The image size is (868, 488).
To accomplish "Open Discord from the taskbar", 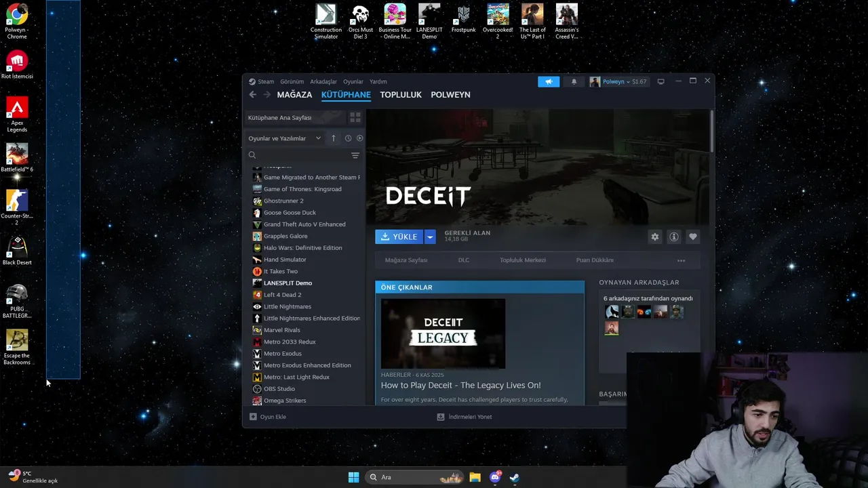I will [x=495, y=477].
